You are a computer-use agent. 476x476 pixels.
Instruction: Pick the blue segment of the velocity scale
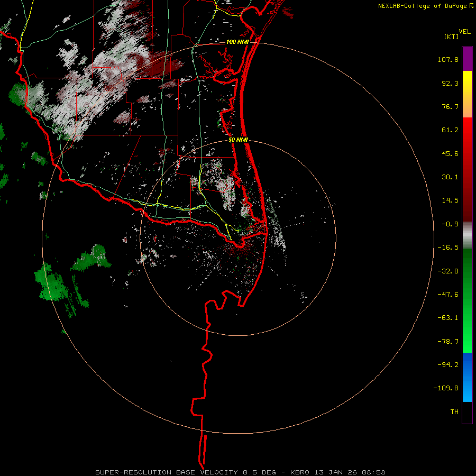[467, 377]
